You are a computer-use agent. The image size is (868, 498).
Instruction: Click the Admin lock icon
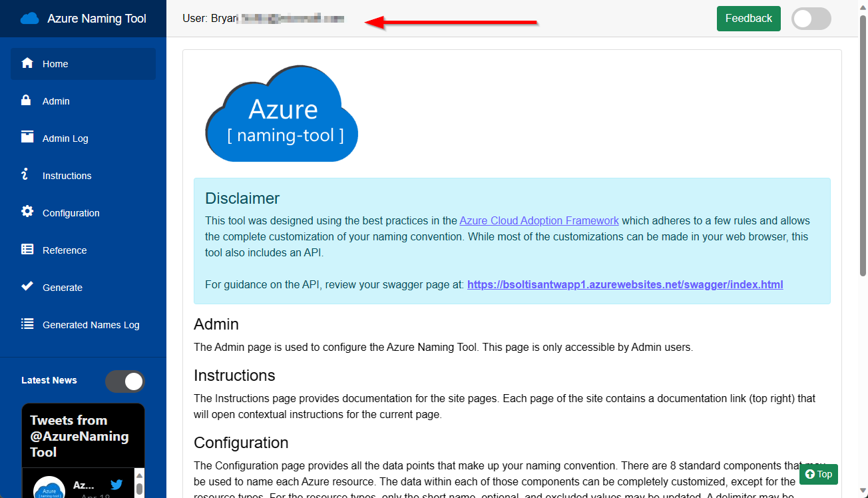(27, 101)
